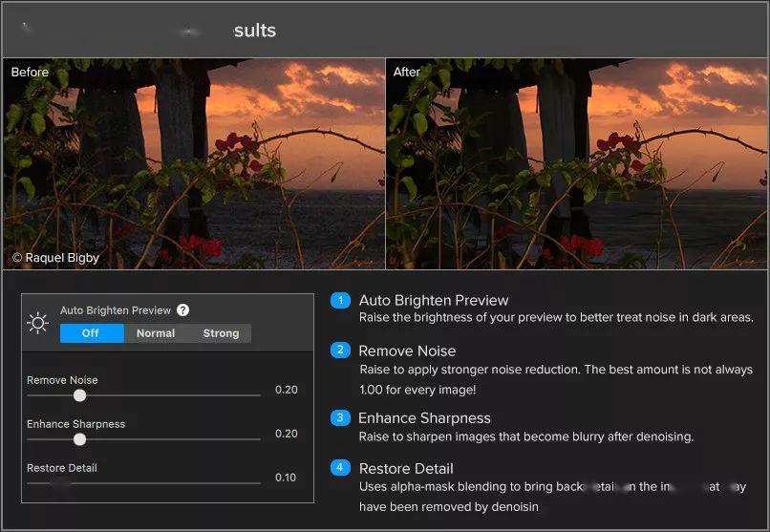Click the 'Auto Brighten Preview' description heading

(434, 300)
